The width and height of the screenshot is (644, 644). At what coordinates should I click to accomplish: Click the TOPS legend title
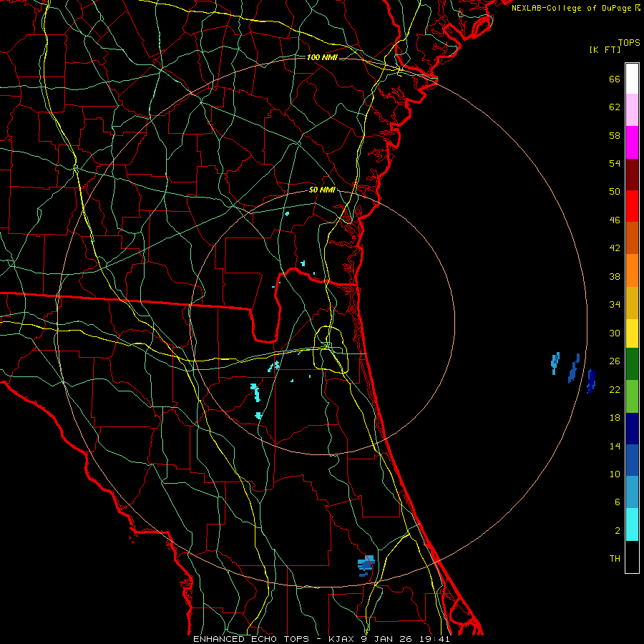629,43
